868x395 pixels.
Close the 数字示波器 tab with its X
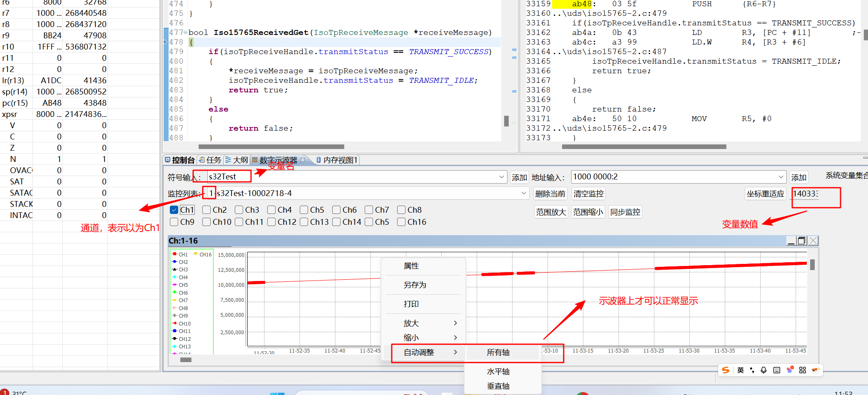pos(303,160)
